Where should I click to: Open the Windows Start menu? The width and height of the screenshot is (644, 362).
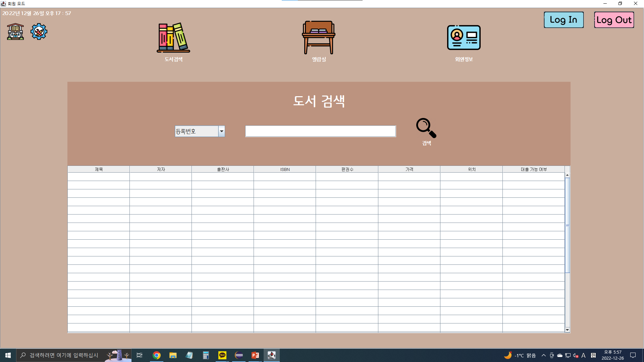(7, 355)
